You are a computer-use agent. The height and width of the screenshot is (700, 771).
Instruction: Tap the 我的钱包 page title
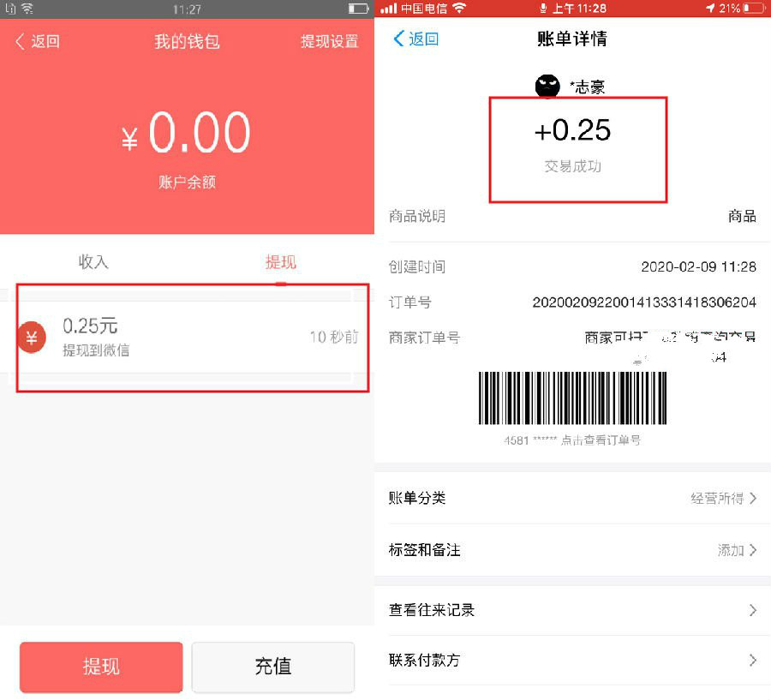pos(187,42)
